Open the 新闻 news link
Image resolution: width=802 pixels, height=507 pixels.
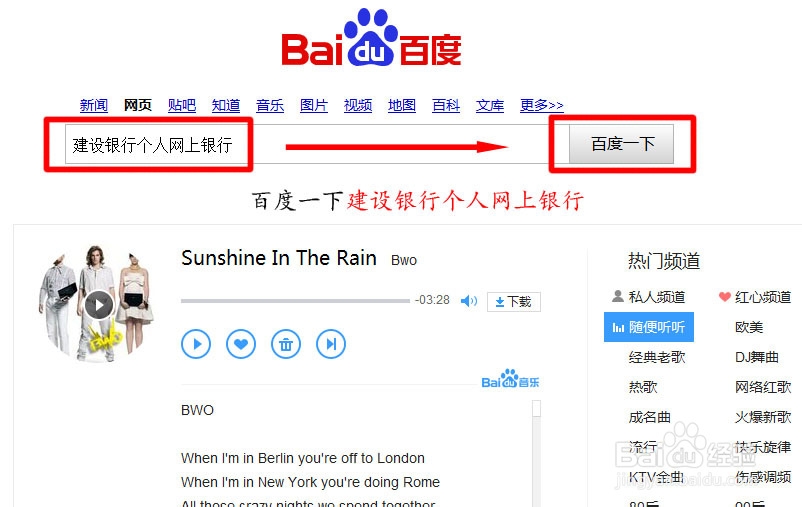click(x=94, y=105)
